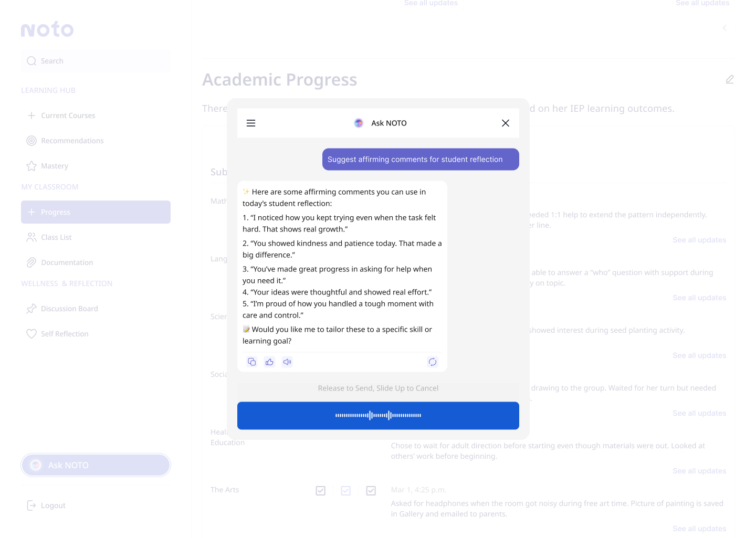
Task: Open the Class List page
Action: coord(56,237)
